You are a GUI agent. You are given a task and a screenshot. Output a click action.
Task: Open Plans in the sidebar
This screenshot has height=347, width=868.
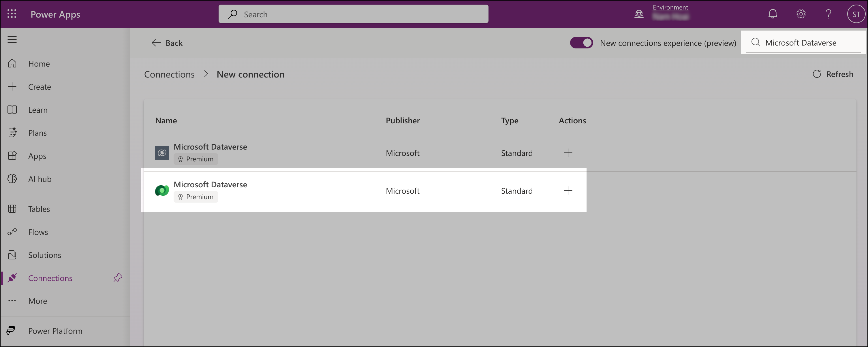tap(65, 133)
